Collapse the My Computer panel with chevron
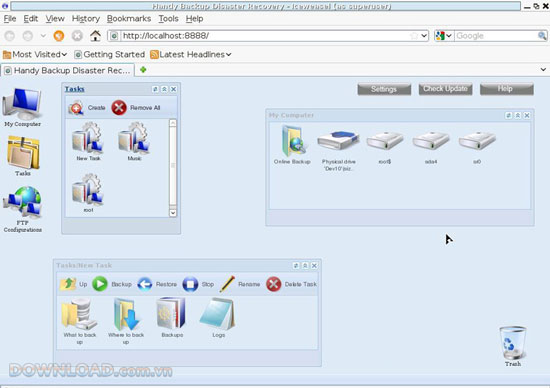550x388 pixels. click(x=518, y=115)
